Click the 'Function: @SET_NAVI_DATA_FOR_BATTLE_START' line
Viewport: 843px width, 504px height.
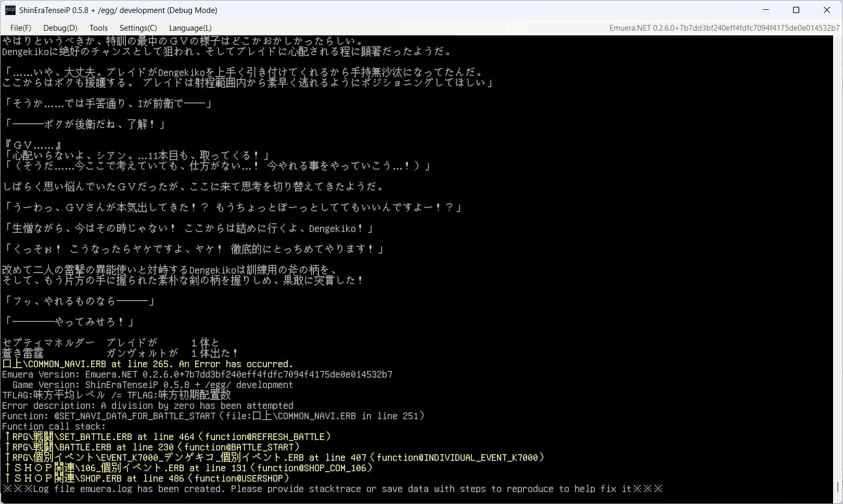point(213,416)
